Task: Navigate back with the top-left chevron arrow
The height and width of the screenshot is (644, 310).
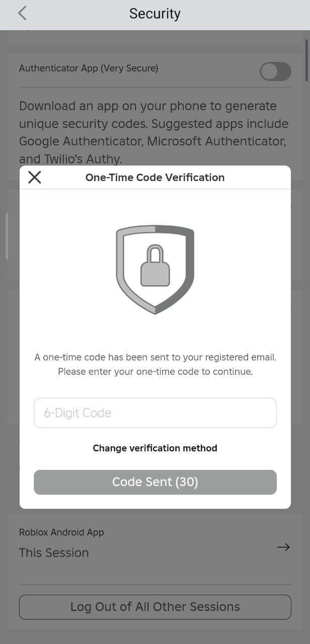Action: click(x=22, y=14)
